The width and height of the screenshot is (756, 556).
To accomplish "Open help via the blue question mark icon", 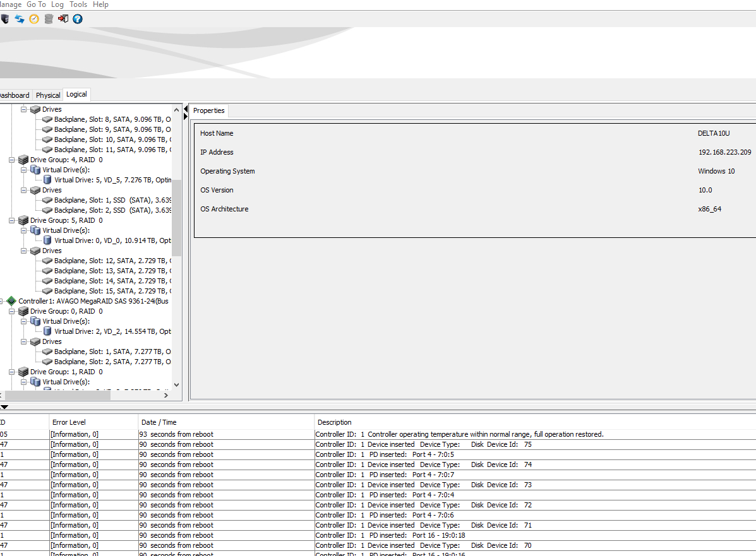I will [x=78, y=19].
